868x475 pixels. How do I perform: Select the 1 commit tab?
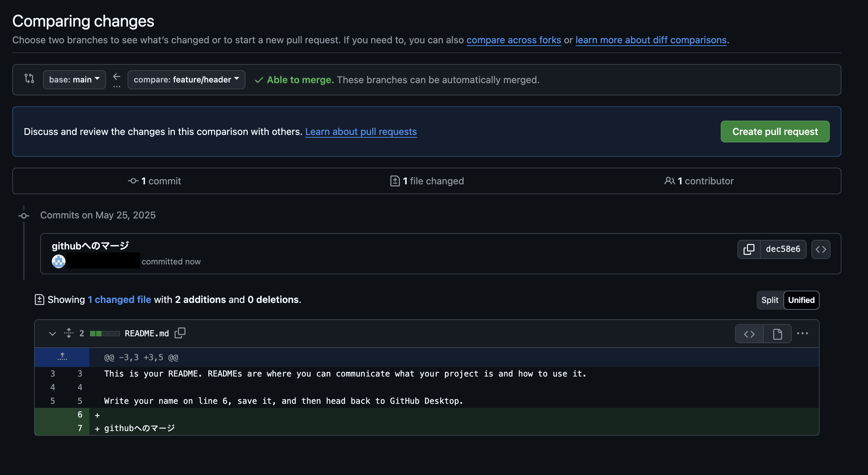(x=154, y=181)
